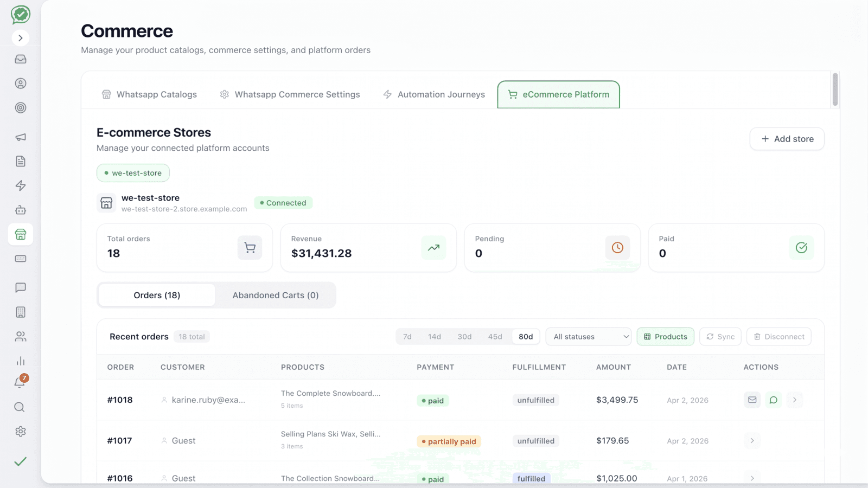
Task: Open the megaphone campaigns icon in sidebar
Action: click(x=21, y=137)
